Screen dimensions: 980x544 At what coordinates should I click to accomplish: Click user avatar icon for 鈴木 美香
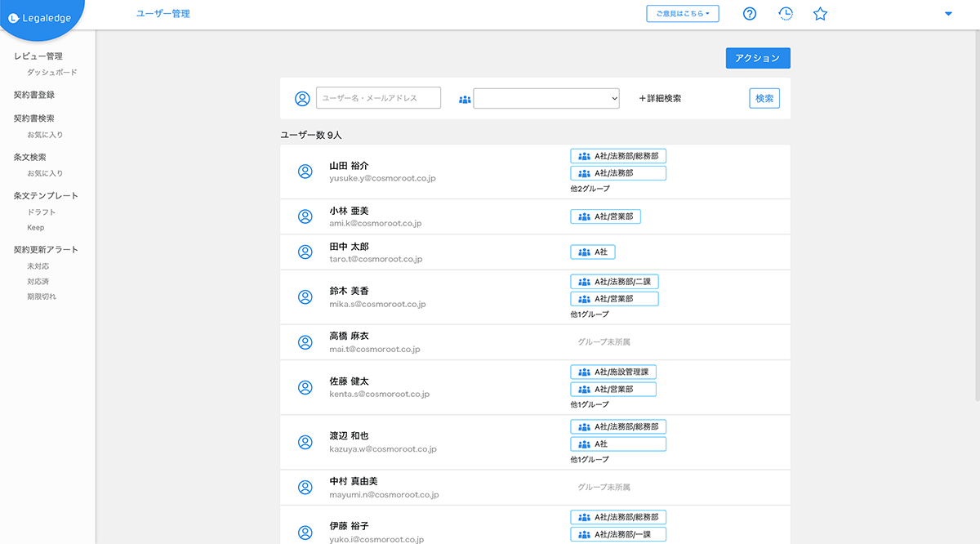point(305,297)
